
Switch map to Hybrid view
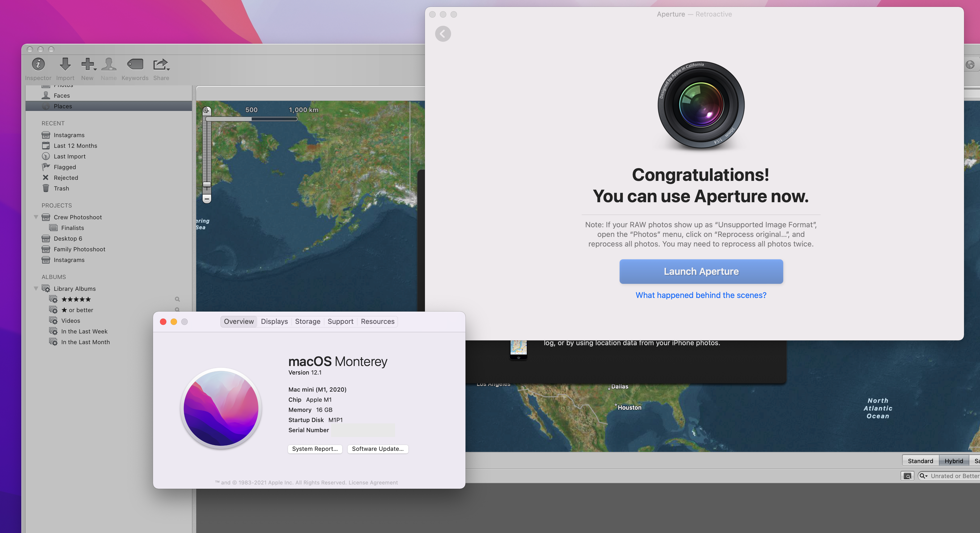(x=953, y=461)
